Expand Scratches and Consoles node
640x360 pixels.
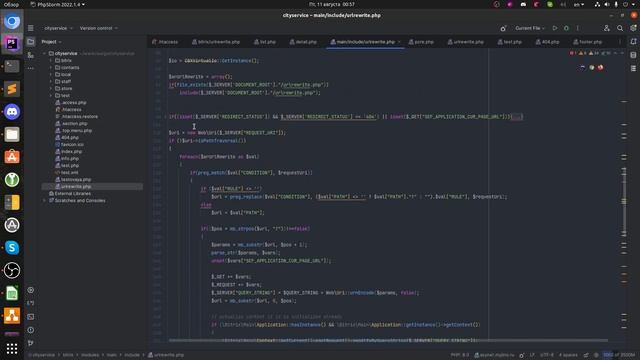(x=44, y=200)
